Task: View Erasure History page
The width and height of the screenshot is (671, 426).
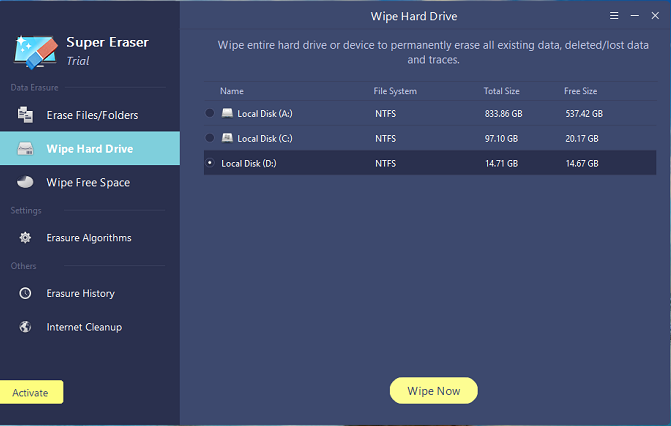Action: (x=90, y=293)
